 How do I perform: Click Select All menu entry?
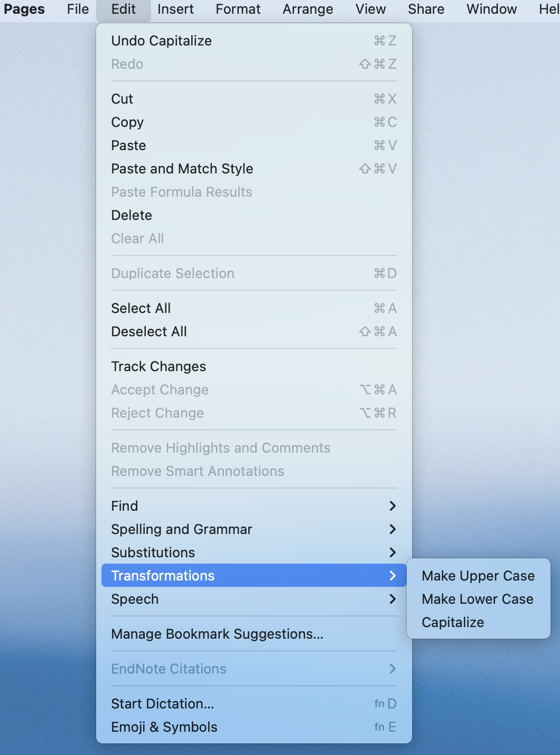coord(141,308)
